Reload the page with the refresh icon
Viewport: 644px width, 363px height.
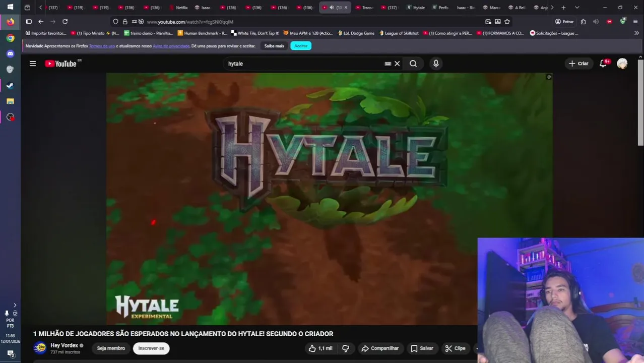65,22
